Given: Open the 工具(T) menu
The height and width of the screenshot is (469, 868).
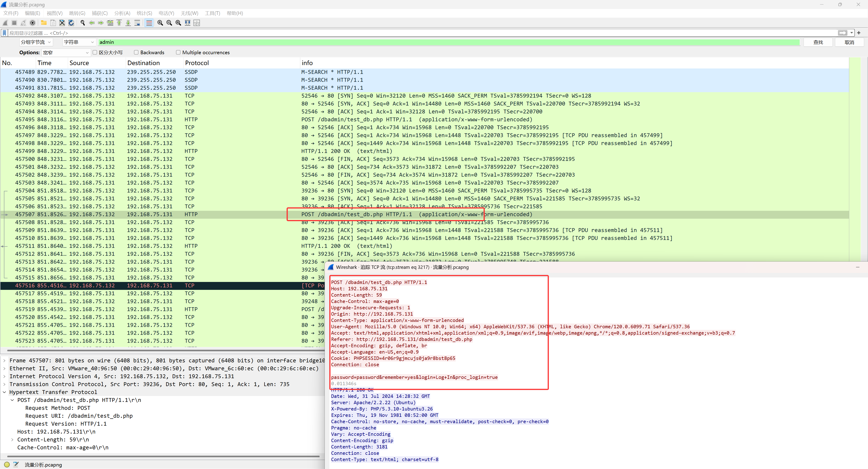Looking at the screenshot, I should 212,13.
